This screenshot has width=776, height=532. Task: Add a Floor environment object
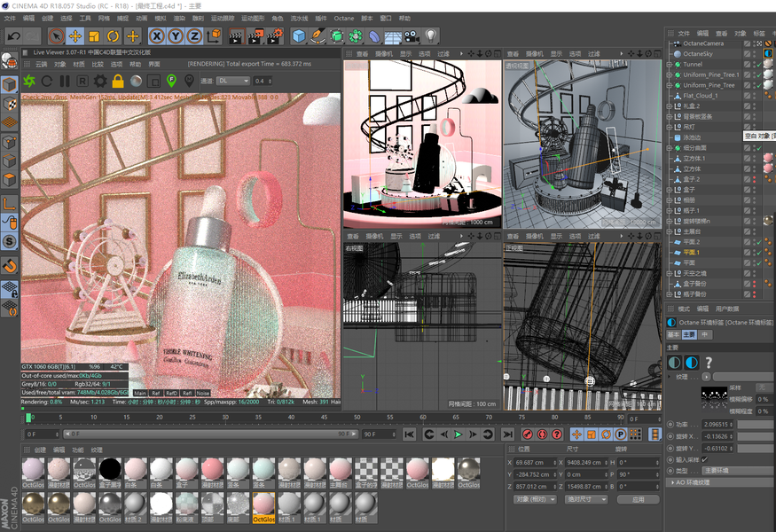[393, 36]
